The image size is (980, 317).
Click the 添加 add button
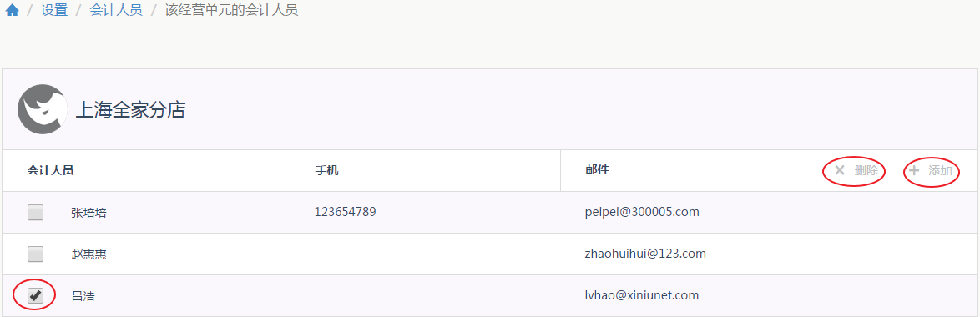(931, 171)
